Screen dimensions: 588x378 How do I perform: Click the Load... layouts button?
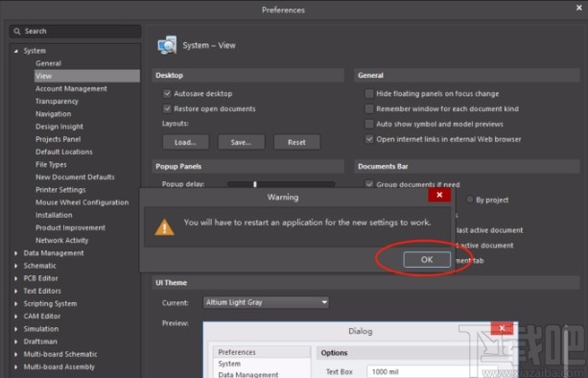click(x=186, y=143)
